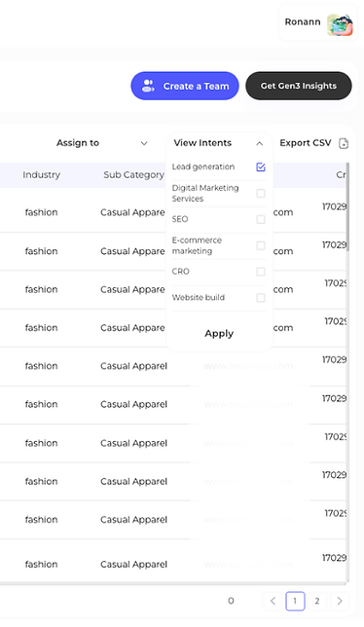The height and width of the screenshot is (627, 364).
Task: Select the CRO checkbox
Action: coord(261,272)
